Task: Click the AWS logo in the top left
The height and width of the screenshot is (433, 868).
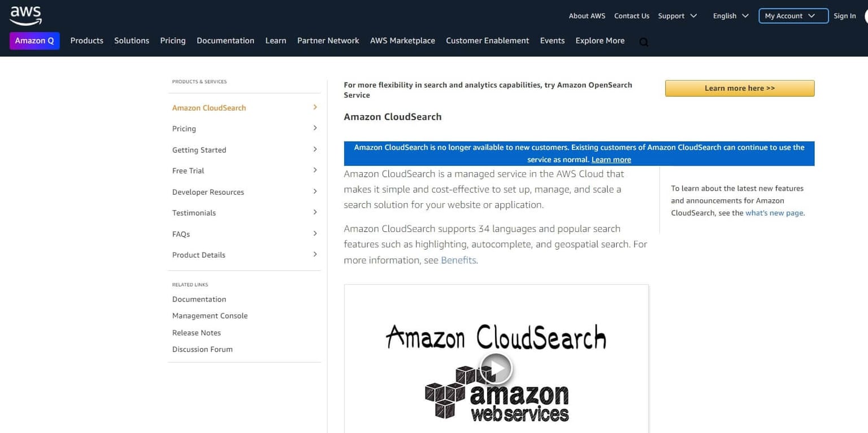Action: (x=25, y=15)
